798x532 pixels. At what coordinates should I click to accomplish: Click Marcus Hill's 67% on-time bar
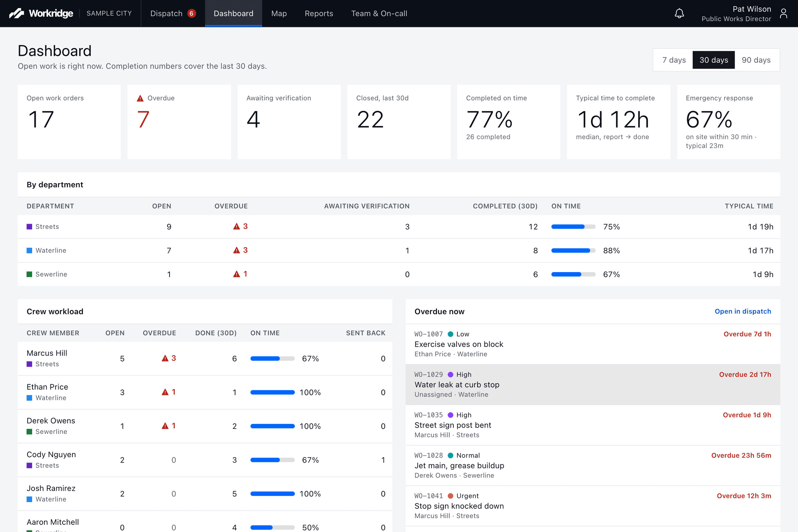272,359
